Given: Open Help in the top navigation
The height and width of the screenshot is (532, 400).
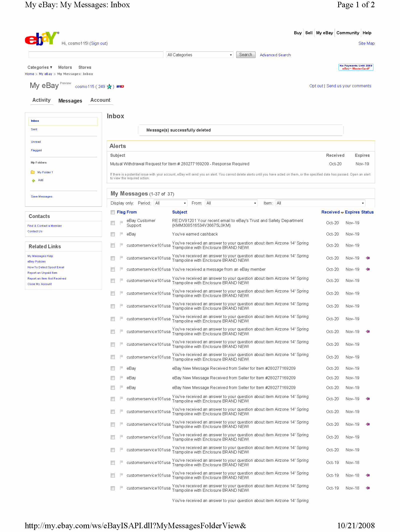Looking at the screenshot, I should click(367, 33).
